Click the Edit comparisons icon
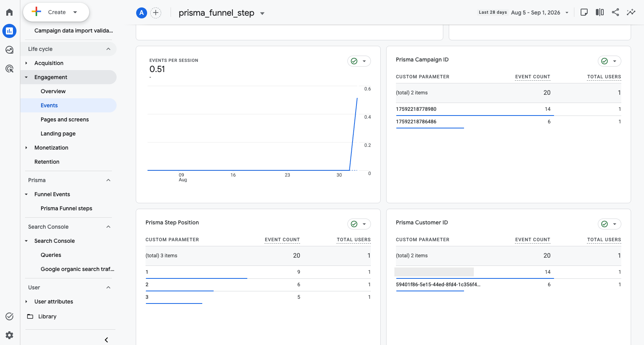Image resolution: width=644 pixels, height=345 pixels. (600, 12)
